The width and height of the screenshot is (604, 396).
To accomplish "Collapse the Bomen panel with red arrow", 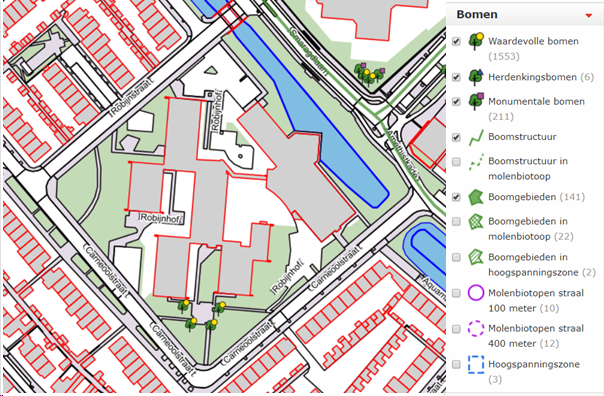I will click(x=588, y=15).
